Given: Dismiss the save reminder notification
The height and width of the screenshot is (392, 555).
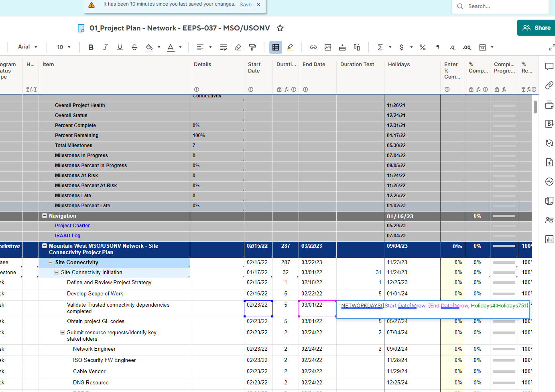Looking at the screenshot, I should 258,5.
